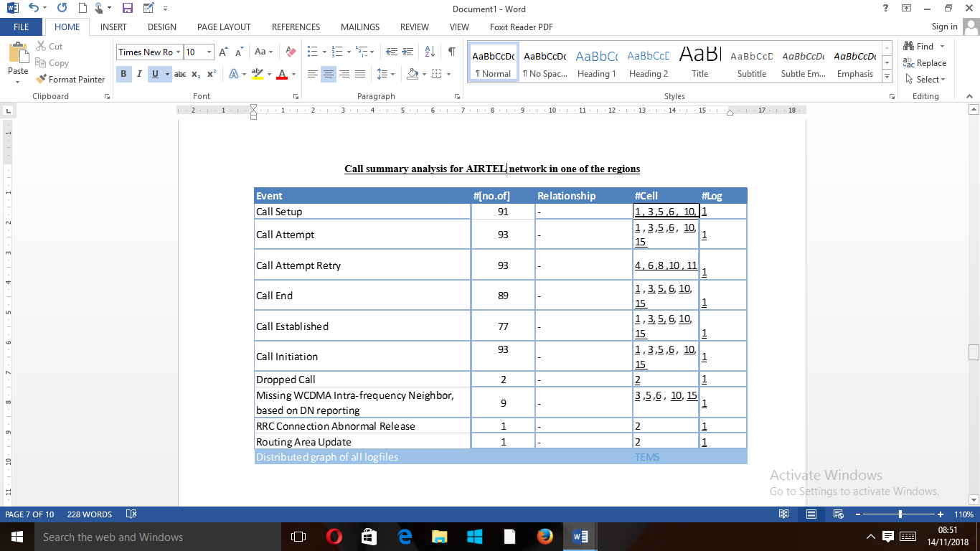The width and height of the screenshot is (980, 551).
Task: Open Firefox from taskbar
Action: pyautogui.click(x=545, y=537)
